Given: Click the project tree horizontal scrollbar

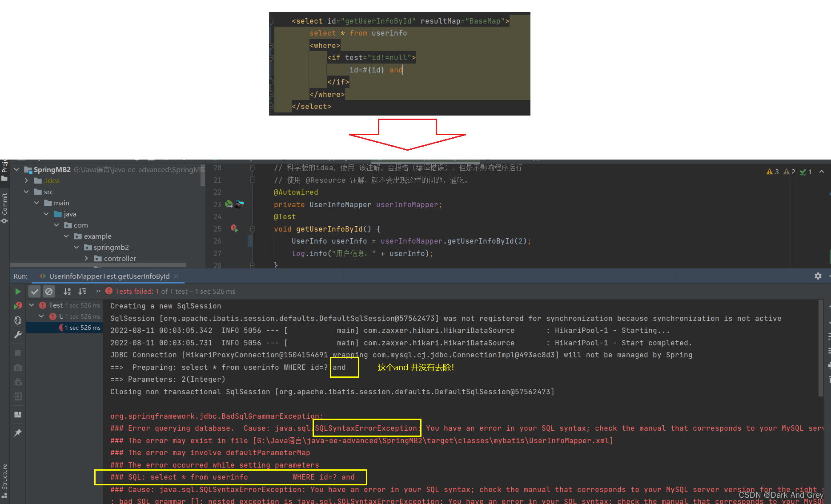Looking at the screenshot, I should tap(98, 265).
